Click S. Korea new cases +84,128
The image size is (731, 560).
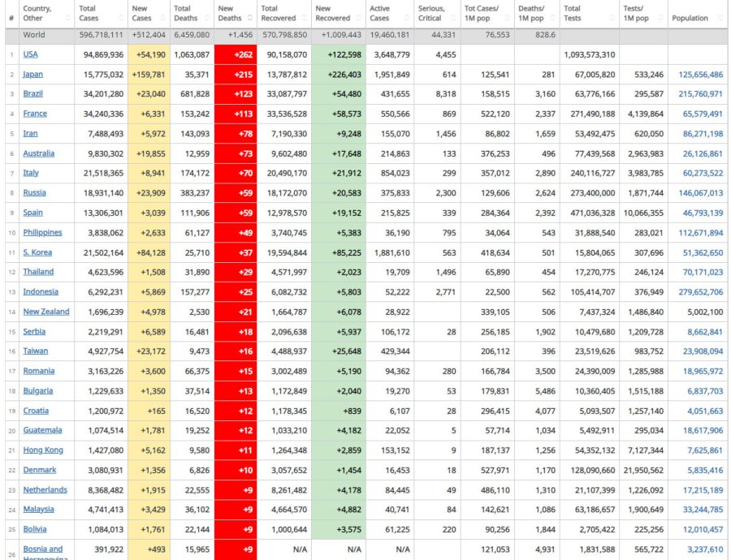coord(149,253)
